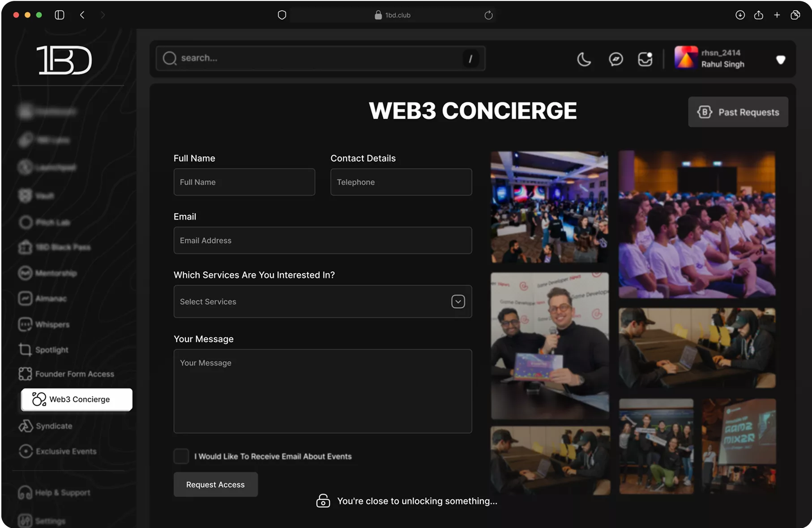Open the Mentorship section icon
This screenshot has width=812, height=528.
[25, 273]
